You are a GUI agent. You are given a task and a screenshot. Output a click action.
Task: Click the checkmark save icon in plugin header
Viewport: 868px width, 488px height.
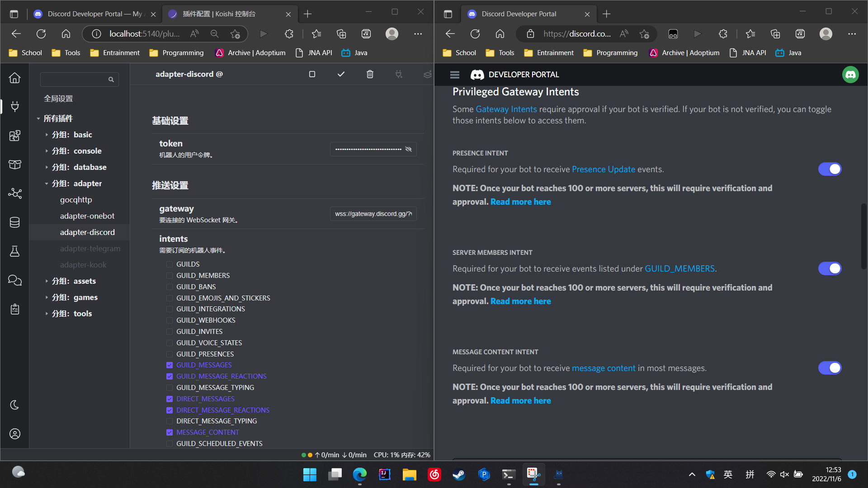(341, 74)
